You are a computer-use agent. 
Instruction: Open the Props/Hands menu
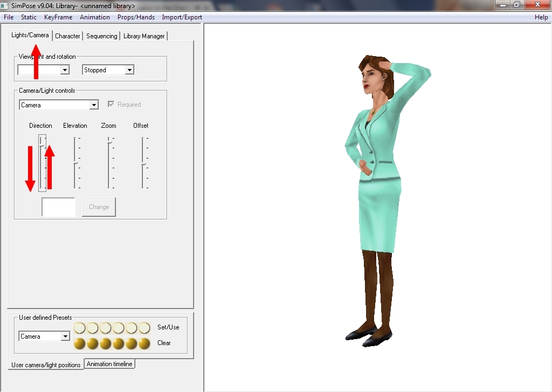pos(136,17)
